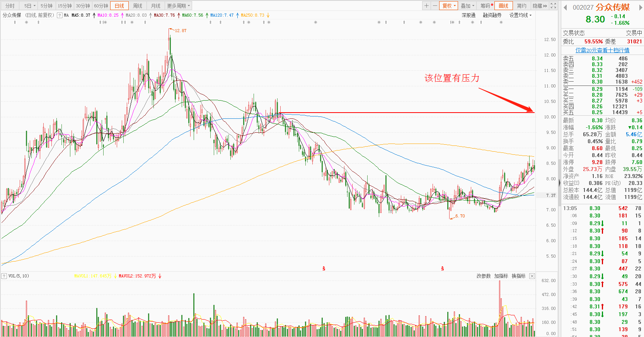Click the minus zoom-out icon in chart toolbar
644x337 pixels.
point(434,6)
